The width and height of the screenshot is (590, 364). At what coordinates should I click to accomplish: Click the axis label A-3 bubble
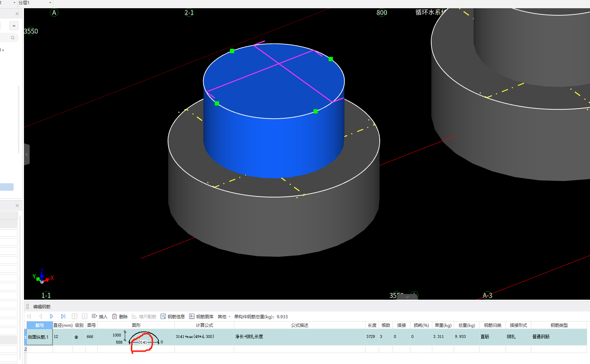[487, 295]
